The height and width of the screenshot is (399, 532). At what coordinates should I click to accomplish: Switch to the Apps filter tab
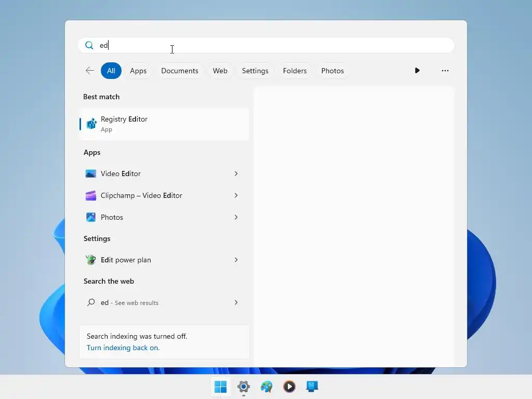click(138, 71)
